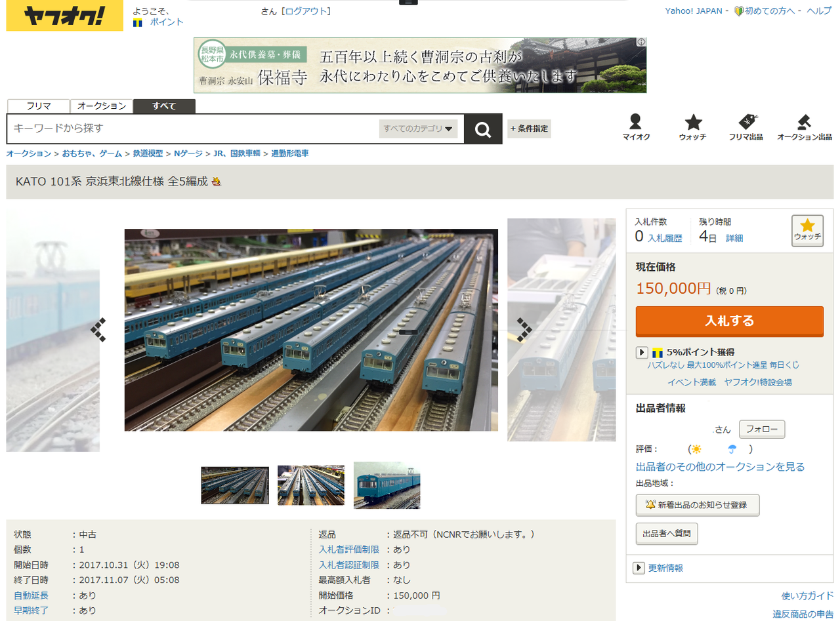The height and width of the screenshot is (621, 840).
Task: Click 出品者へ質問 button
Action: (x=667, y=534)
